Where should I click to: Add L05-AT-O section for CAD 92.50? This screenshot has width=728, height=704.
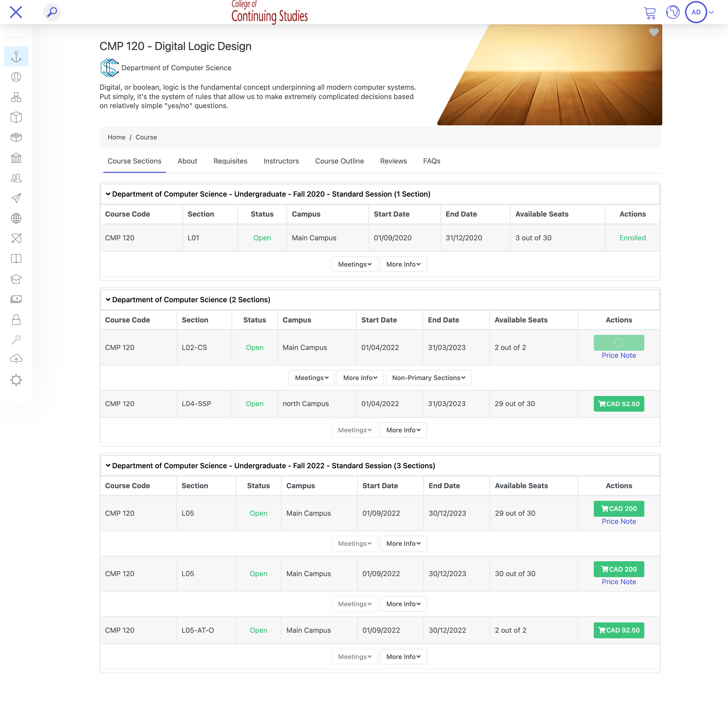pos(619,630)
